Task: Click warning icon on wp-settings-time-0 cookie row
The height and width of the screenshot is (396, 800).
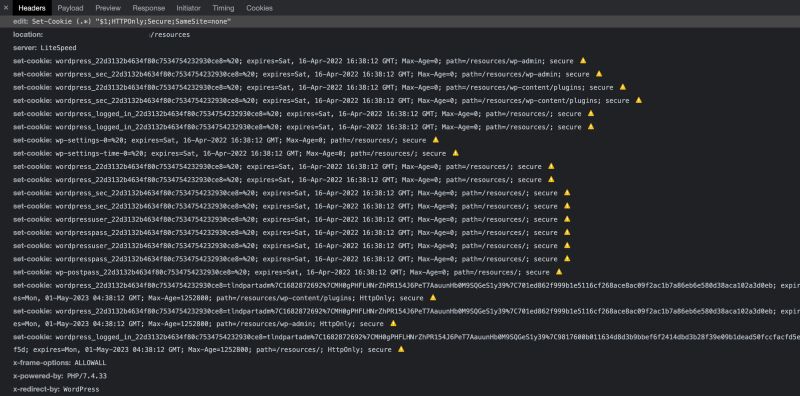Action: pos(456,153)
